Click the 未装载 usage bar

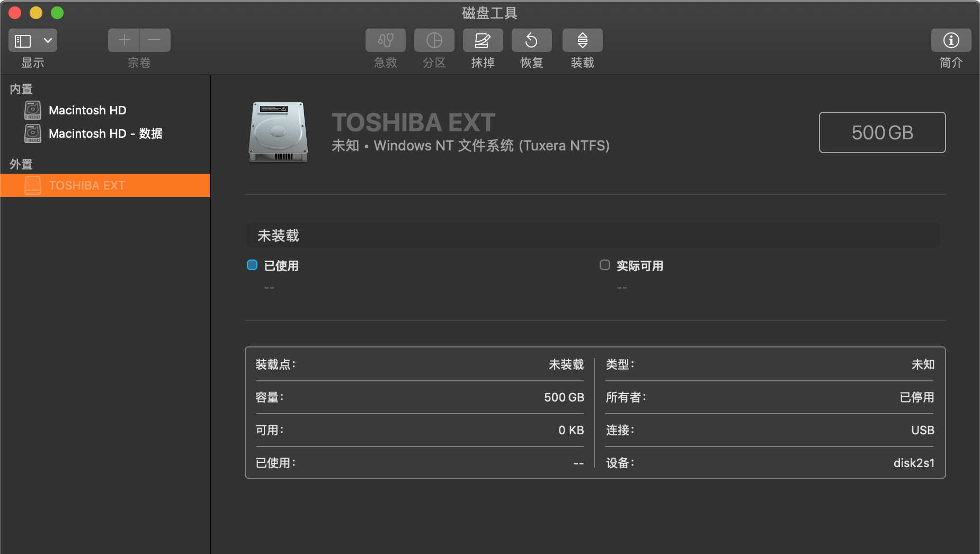coord(593,235)
